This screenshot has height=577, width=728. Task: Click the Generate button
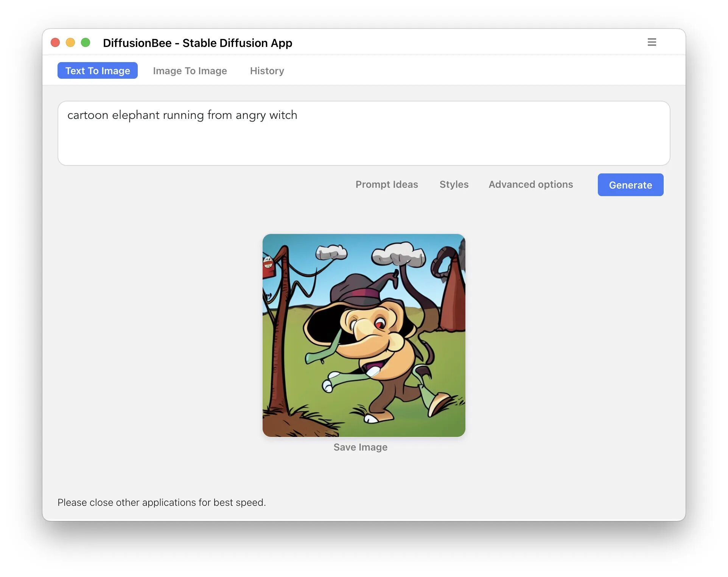[x=630, y=185]
